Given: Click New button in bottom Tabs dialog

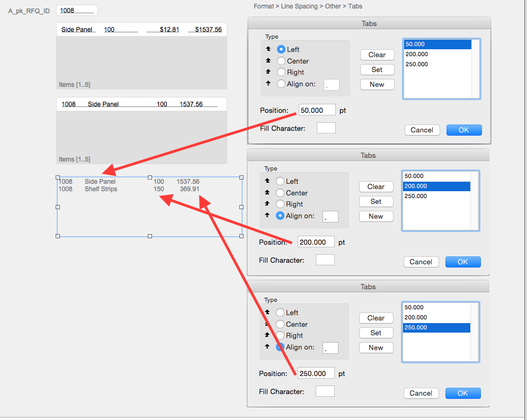Looking at the screenshot, I should pos(376,347).
